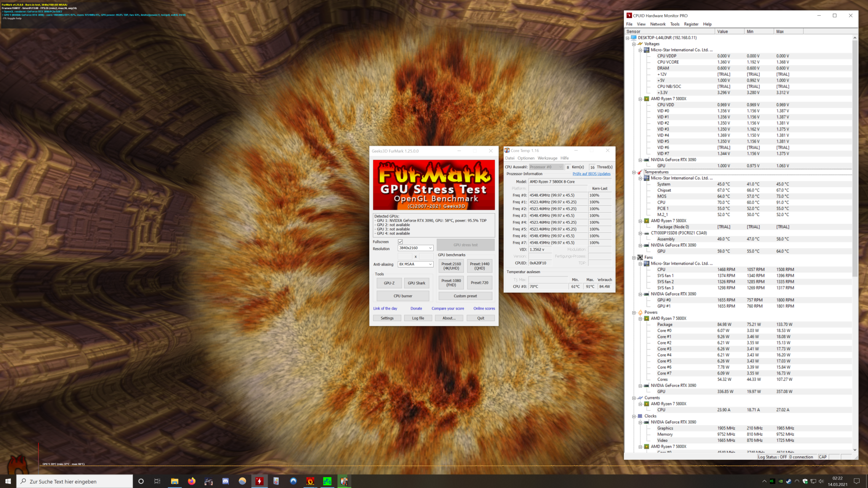Click the Temperatures thermometer icon in Hardware Monitor

point(640,172)
